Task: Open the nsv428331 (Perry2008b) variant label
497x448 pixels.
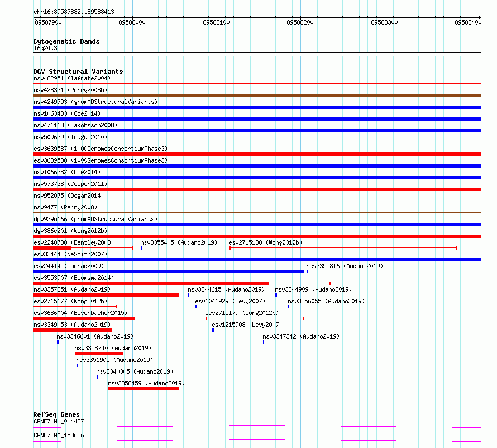Action: click(70, 90)
